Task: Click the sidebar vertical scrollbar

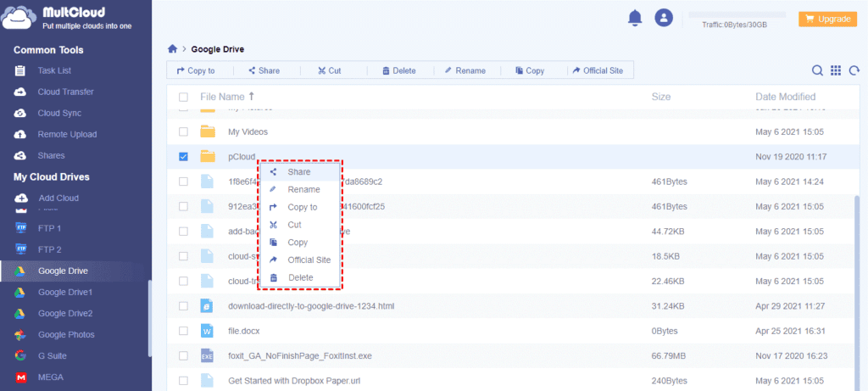Action: point(149,320)
